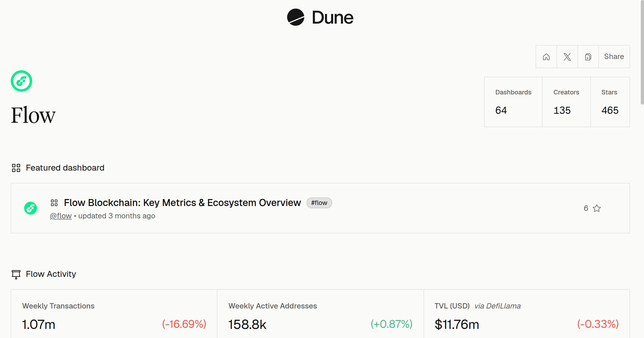Click the Flow avatar in featured card
Image resolution: width=644 pixels, height=338 pixels.
click(31, 208)
